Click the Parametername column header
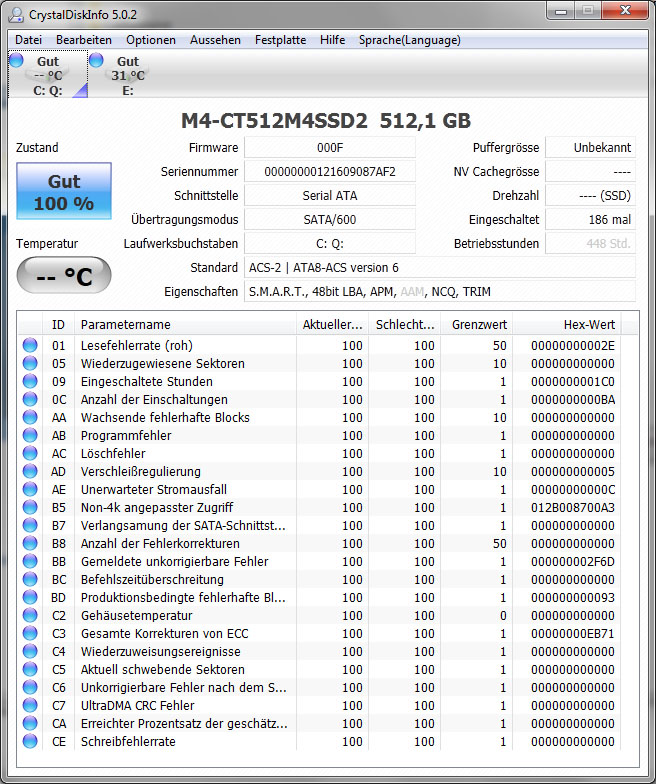 point(185,324)
